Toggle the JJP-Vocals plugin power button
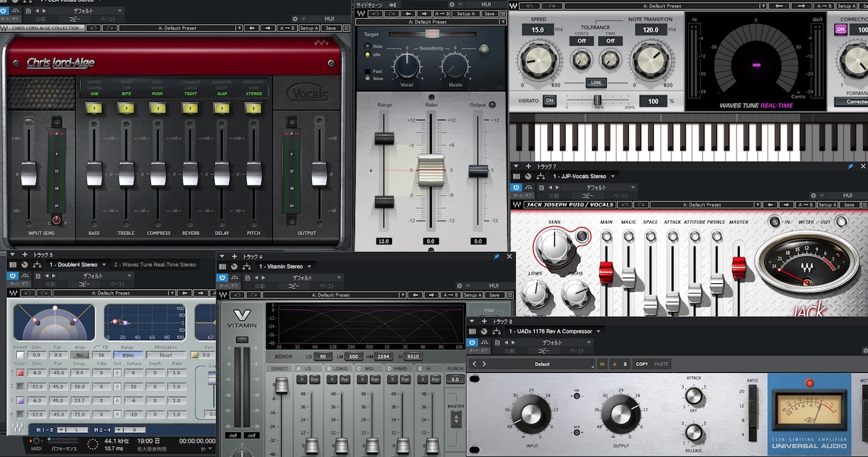This screenshot has height=457, width=868. point(517,187)
